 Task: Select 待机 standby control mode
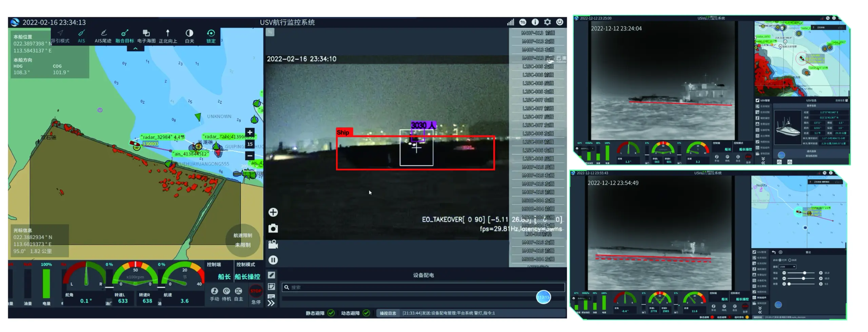pyautogui.click(x=226, y=294)
